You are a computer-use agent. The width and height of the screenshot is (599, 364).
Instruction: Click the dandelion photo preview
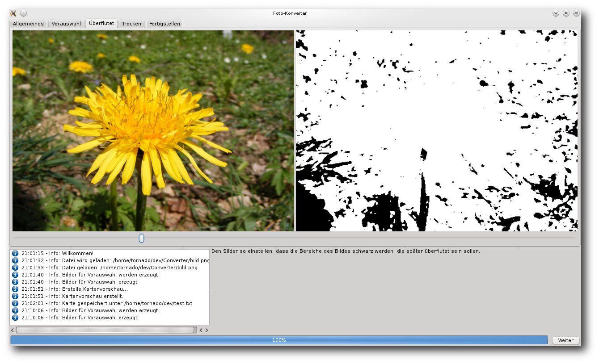153,130
